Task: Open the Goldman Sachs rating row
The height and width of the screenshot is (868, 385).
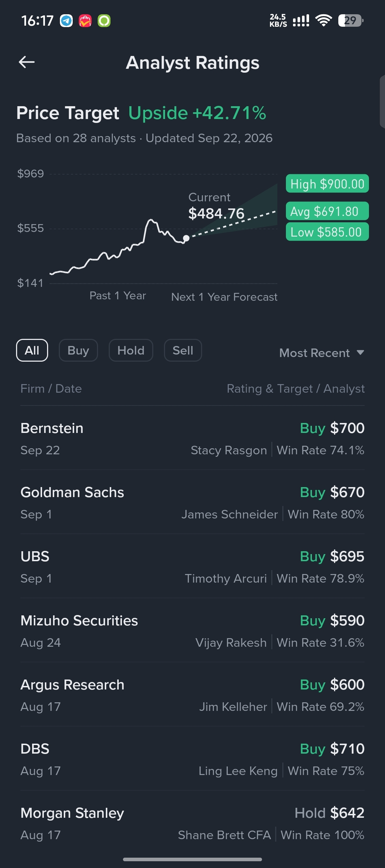Action: click(192, 502)
